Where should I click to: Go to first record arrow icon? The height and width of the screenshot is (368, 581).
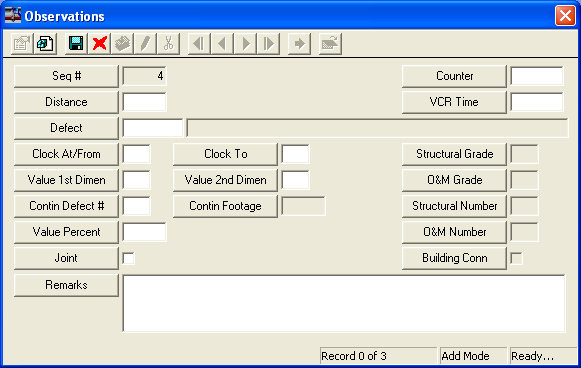(x=199, y=44)
